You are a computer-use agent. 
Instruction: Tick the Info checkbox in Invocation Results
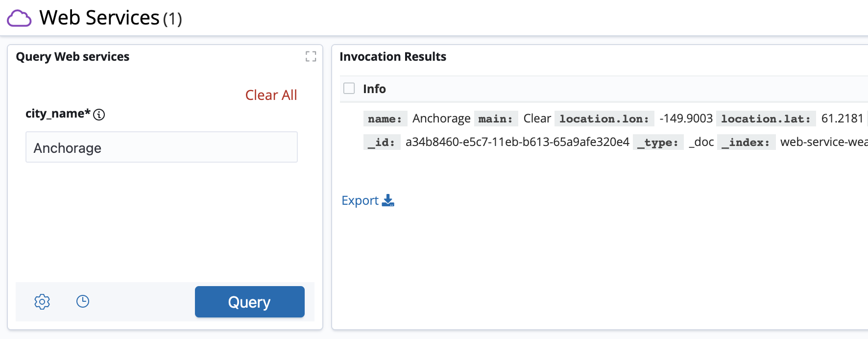point(349,89)
